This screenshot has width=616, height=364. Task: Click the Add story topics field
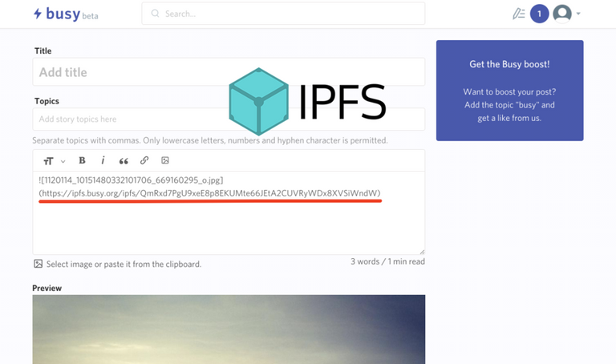(229, 119)
